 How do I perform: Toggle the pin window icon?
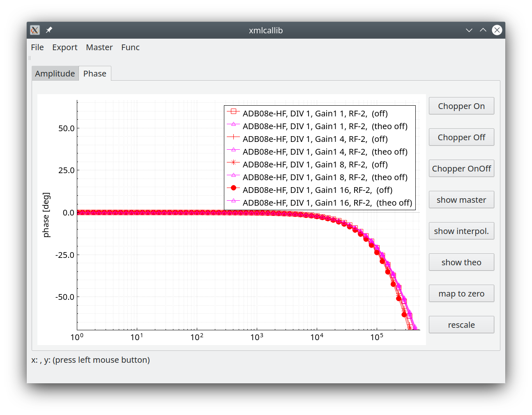[x=49, y=30]
